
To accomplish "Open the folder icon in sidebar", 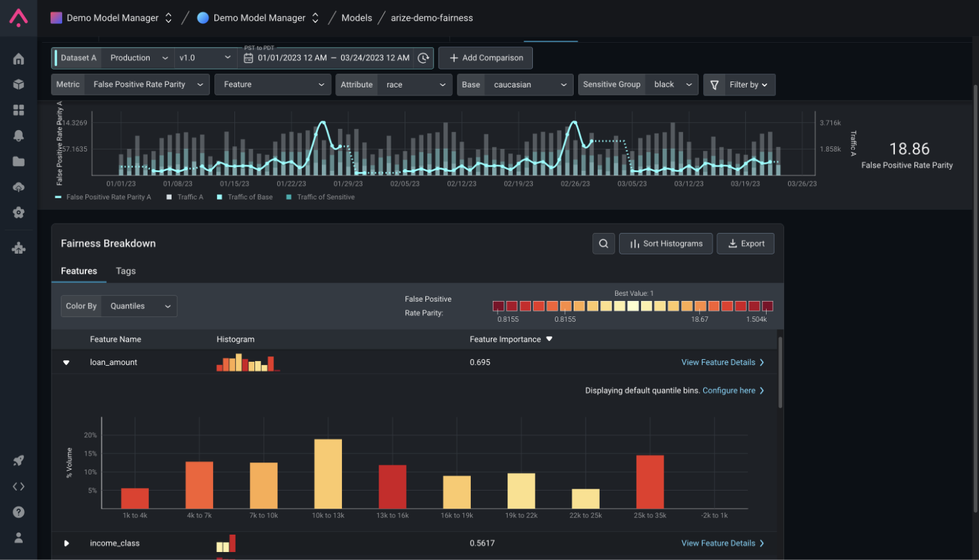I will tap(19, 161).
